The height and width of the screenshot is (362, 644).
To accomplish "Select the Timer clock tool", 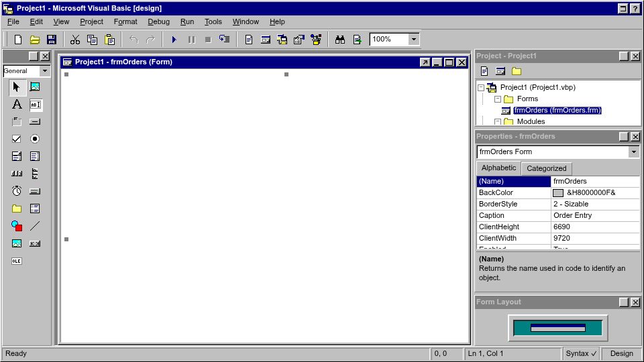I will pos(16,191).
